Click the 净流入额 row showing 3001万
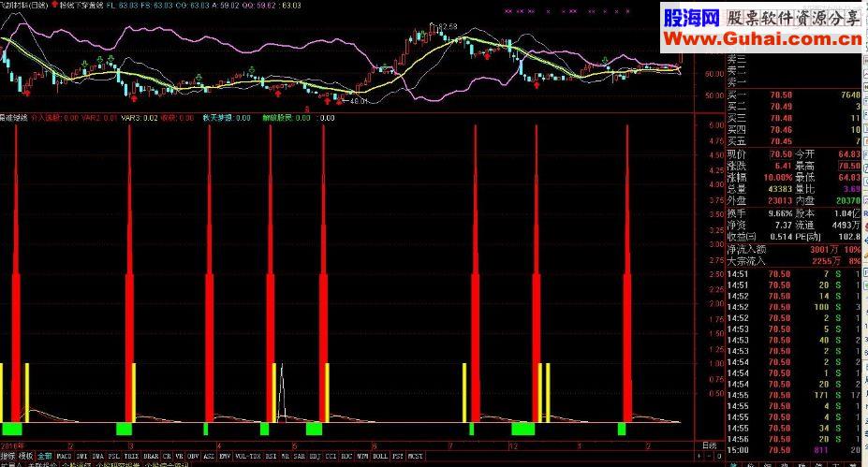The image size is (868, 467). pyautogui.click(x=794, y=250)
